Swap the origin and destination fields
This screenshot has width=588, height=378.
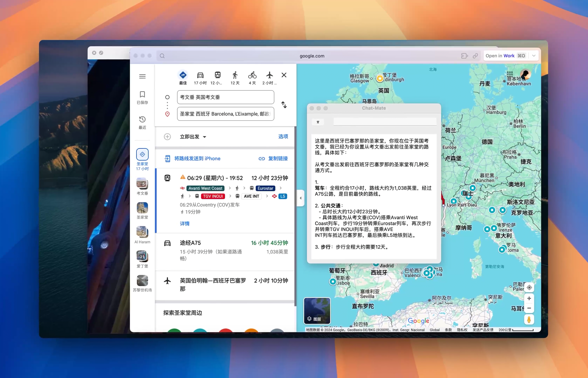[x=284, y=105]
